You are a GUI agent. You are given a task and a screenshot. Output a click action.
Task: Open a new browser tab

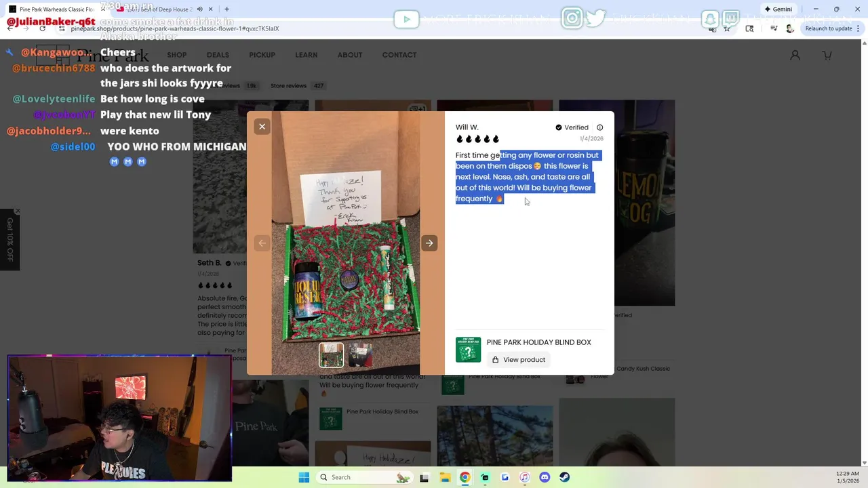[226, 9]
